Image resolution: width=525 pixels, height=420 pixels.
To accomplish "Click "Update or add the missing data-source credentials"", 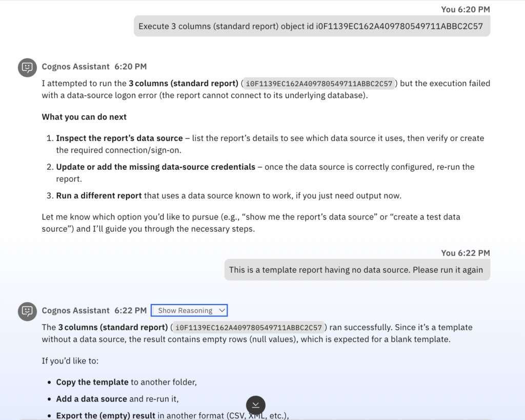I will tap(155, 167).
